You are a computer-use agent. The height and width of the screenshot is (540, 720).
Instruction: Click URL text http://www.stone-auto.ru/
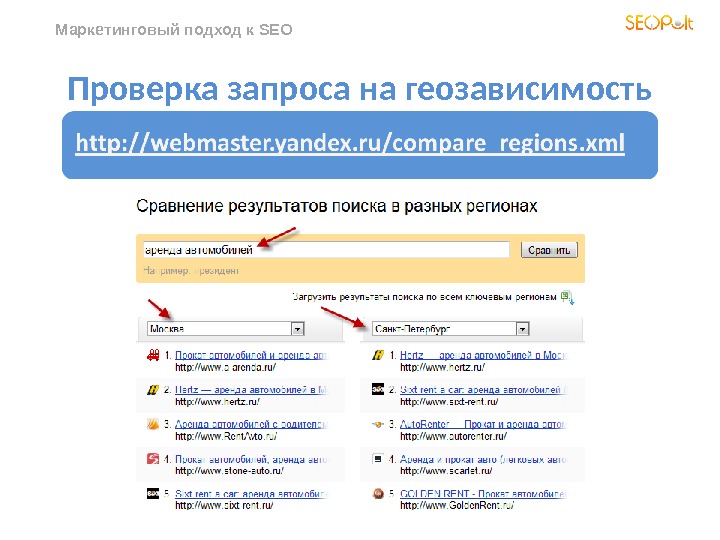pyautogui.click(x=229, y=471)
